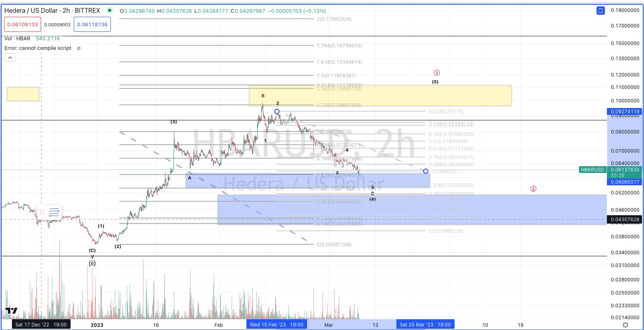644x330 pixels.
Task: Click price axis value 0.19000000
Action: (x=625, y=10)
